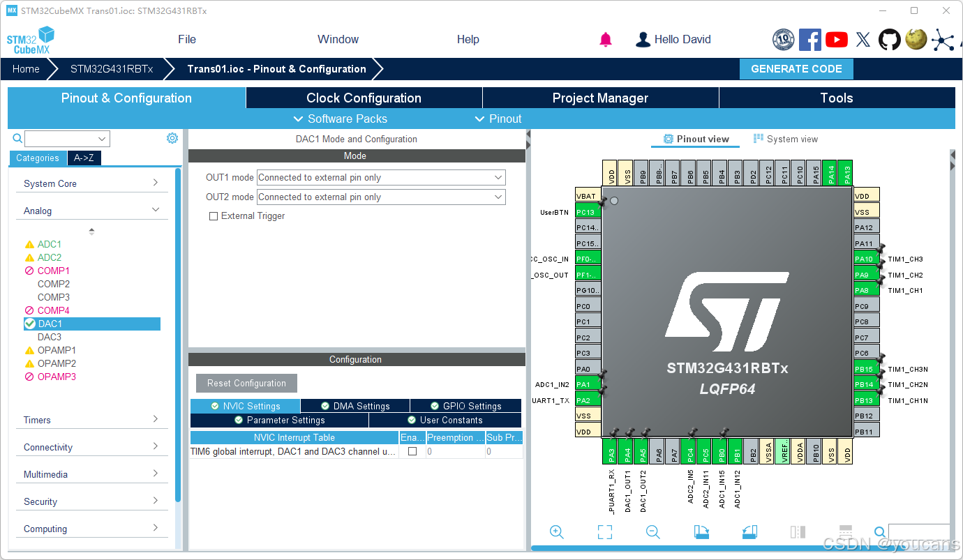The height and width of the screenshot is (560, 963).
Task: Enable the External Trigger checkbox
Action: (x=214, y=216)
